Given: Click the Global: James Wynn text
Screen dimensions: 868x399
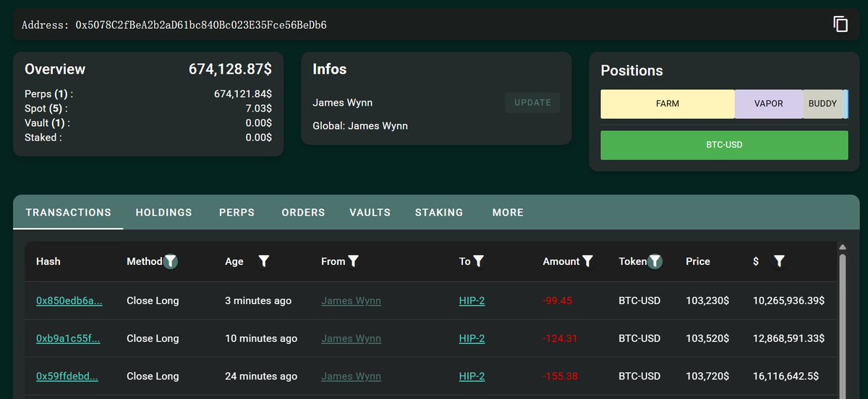Looking at the screenshot, I should point(360,126).
